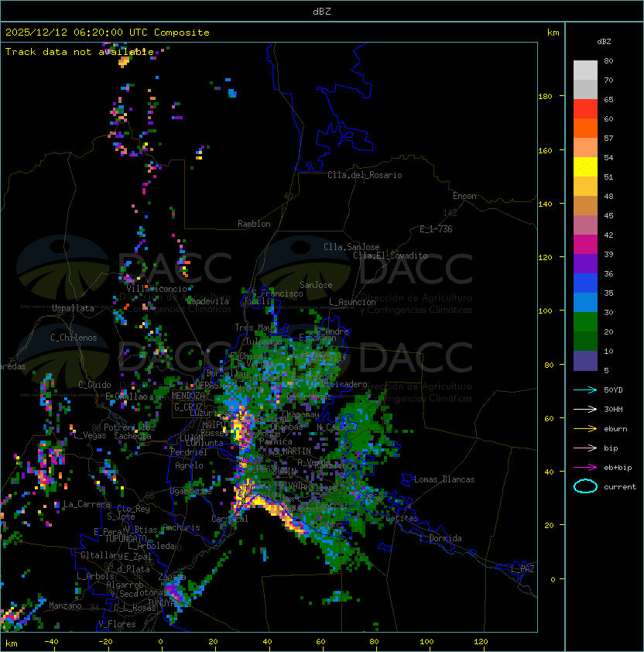Click the Agrelo place label
The height and width of the screenshot is (652, 644).
pos(189,465)
